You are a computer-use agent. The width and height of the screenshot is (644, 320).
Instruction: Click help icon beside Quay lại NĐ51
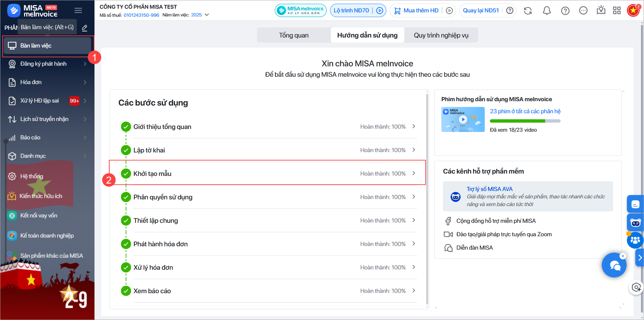[x=510, y=11]
